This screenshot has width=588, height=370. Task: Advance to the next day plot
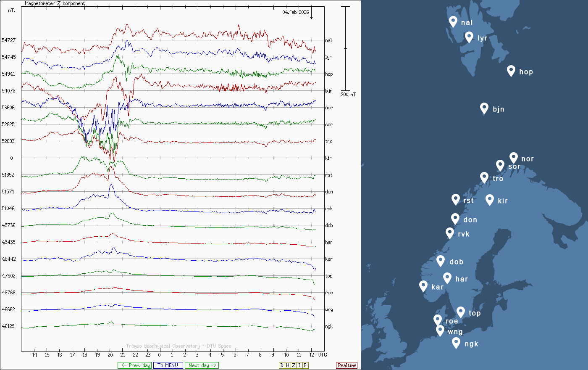click(x=202, y=365)
